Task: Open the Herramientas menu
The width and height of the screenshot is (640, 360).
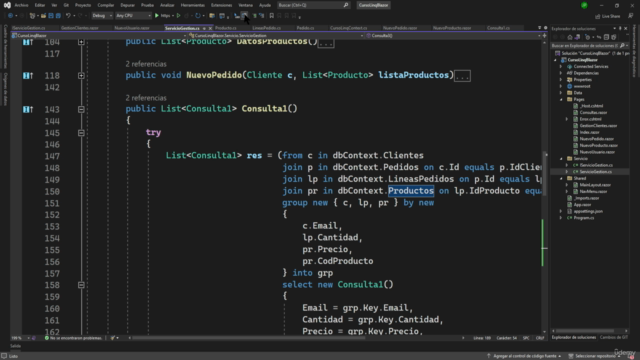Action: (x=193, y=5)
